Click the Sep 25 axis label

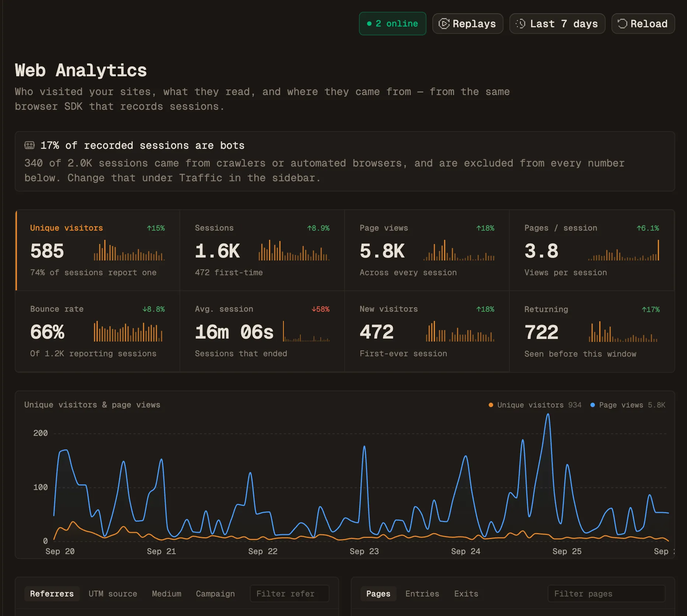[567, 552]
